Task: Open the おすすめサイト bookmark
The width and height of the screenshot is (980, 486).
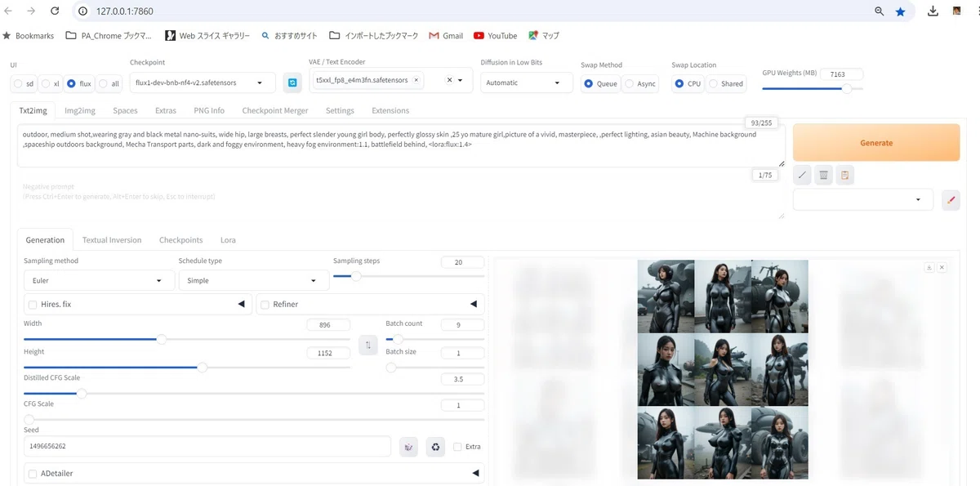Action: [289, 36]
